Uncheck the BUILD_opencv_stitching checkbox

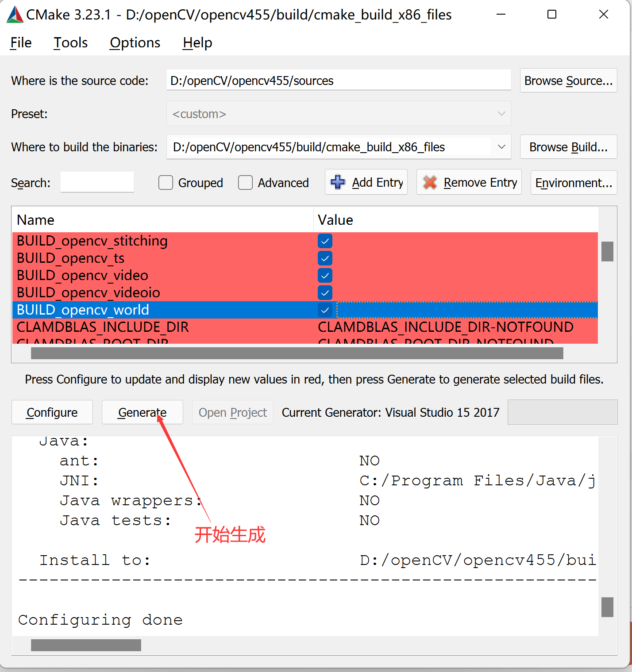pyautogui.click(x=325, y=241)
